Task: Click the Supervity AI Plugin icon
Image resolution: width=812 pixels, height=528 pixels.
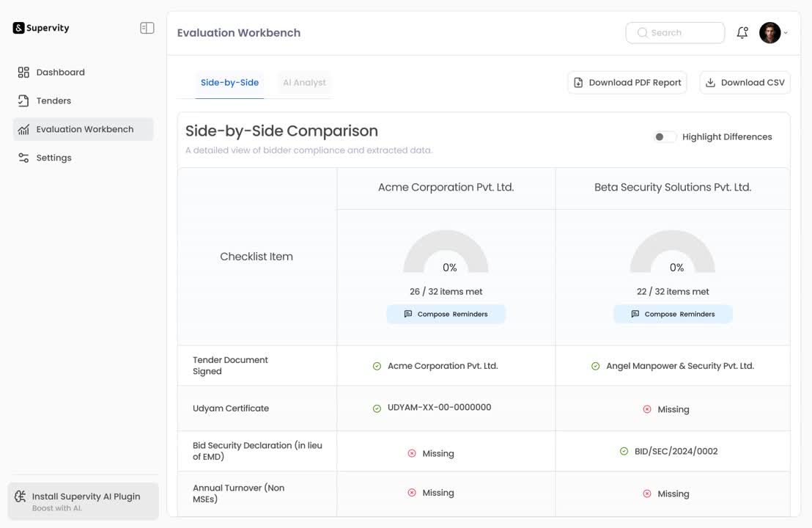Action: click(x=21, y=496)
